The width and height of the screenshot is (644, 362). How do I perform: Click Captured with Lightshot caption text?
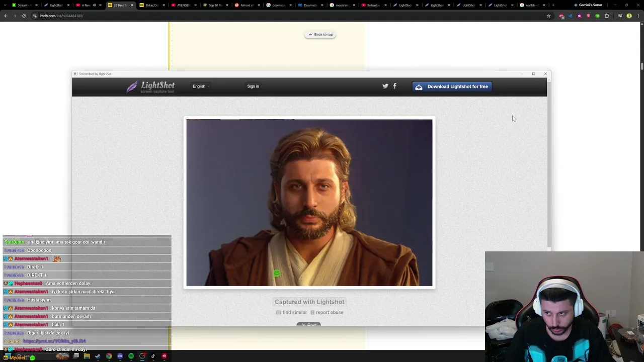(x=309, y=302)
